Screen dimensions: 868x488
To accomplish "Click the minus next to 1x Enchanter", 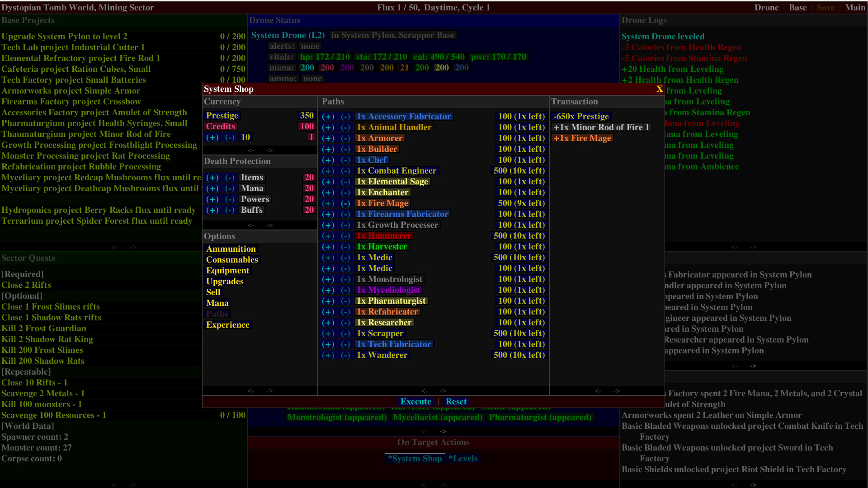I will pos(346,192).
